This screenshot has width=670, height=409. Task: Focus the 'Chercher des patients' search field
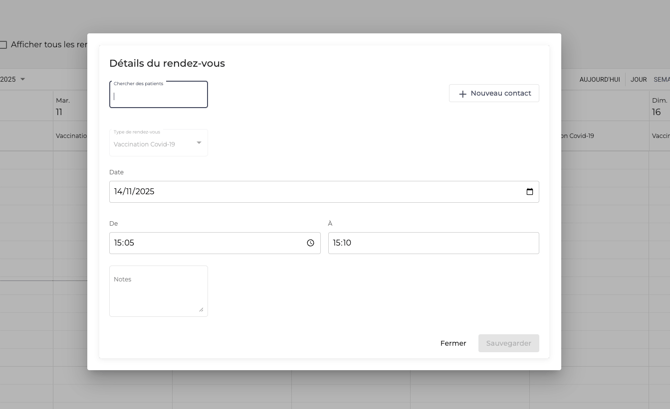158,96
